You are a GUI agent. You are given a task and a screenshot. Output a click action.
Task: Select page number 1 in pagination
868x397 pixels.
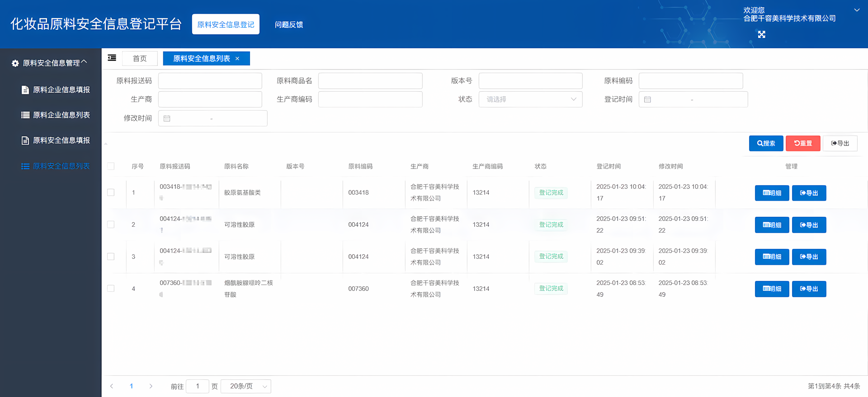coord(132,386)
